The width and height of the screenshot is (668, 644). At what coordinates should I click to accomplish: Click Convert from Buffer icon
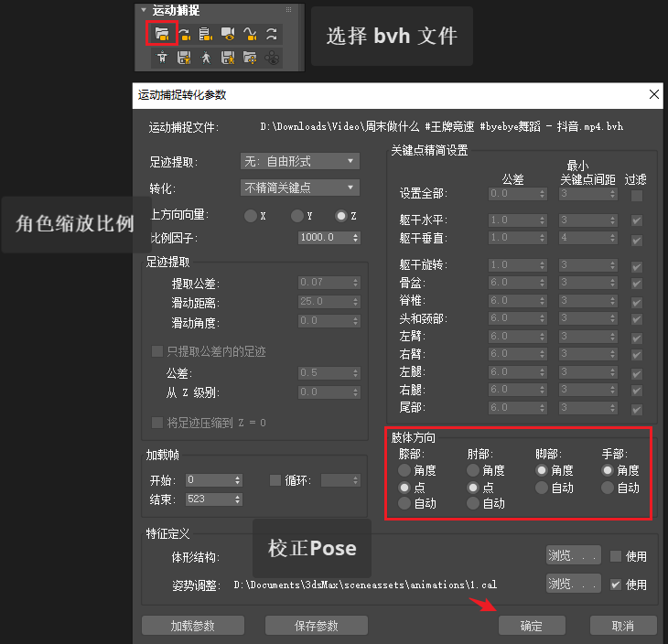click(185, 34)
